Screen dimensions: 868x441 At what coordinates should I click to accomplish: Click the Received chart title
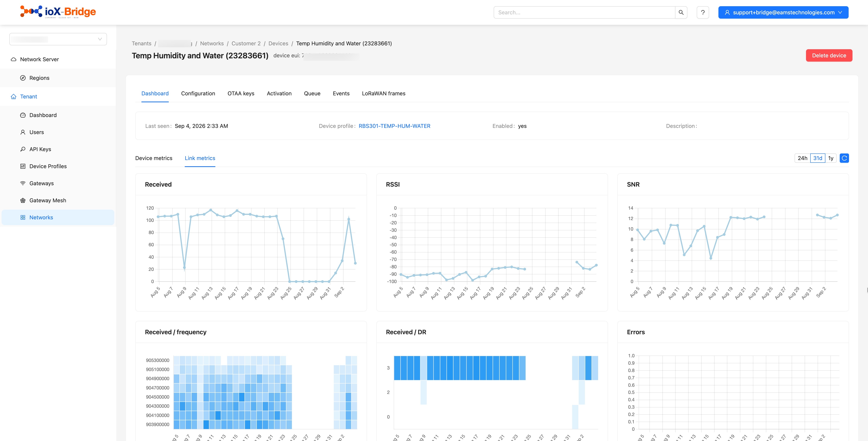point(158,185)
